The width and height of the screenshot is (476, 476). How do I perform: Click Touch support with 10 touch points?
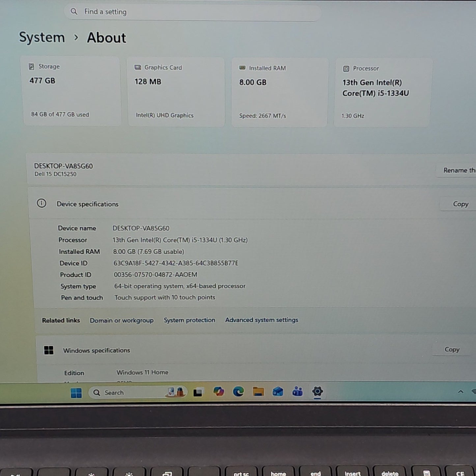click(x=165, y=297)
